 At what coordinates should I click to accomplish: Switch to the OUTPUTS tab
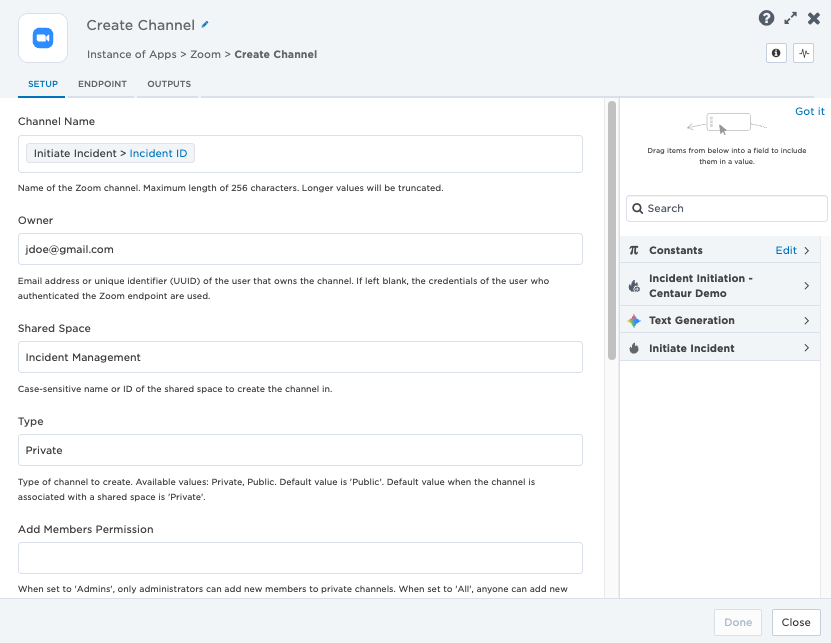(x=169, y=84)
